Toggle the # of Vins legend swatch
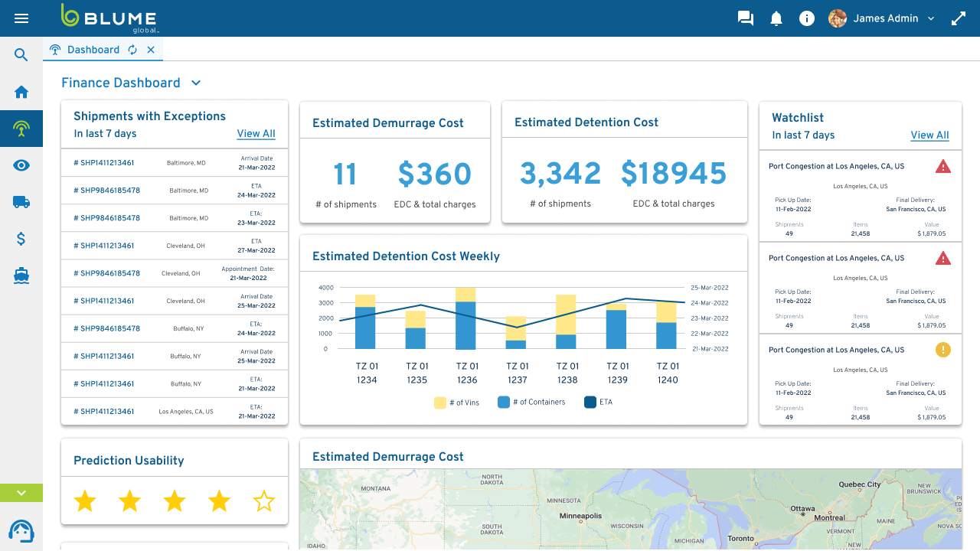Screen dimensions: 980x551 coord(440,403)
